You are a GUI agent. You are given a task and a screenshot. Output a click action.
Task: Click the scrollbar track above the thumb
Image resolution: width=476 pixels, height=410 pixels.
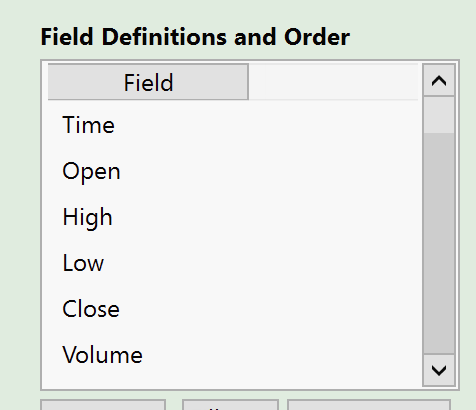tap(439, 115)
